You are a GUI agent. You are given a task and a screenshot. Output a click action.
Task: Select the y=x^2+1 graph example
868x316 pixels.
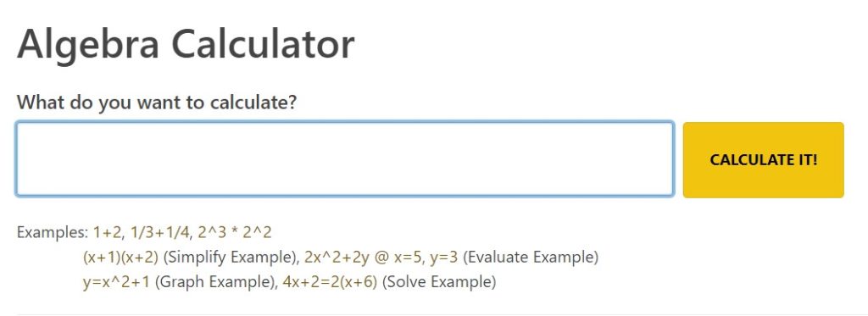pos(117,282)
